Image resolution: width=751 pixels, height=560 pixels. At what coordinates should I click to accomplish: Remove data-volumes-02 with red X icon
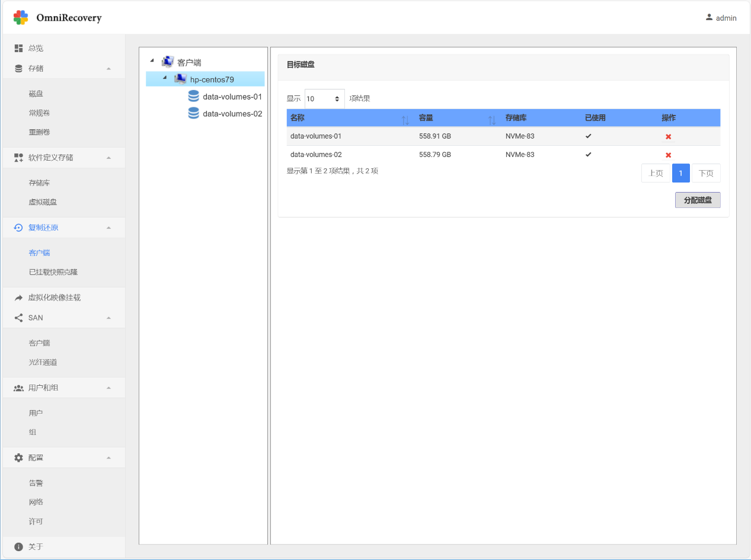point(668,155)
